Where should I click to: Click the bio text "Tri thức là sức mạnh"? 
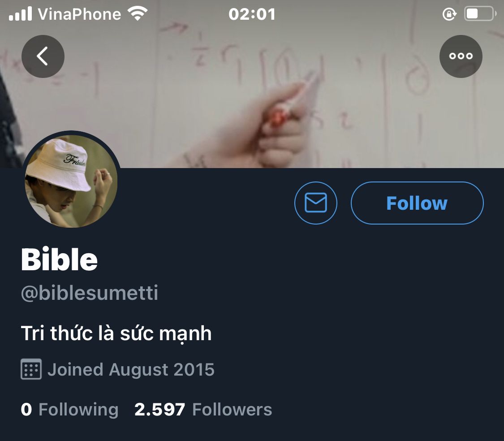[116, 333]
